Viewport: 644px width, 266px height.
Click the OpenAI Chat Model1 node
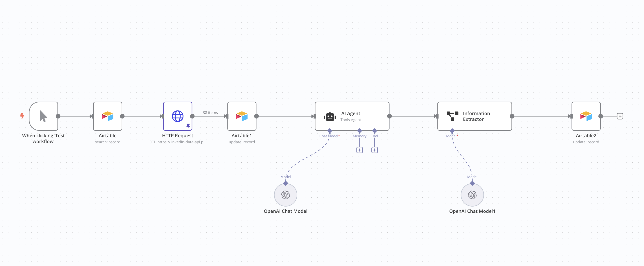click(x=472, y=195)
